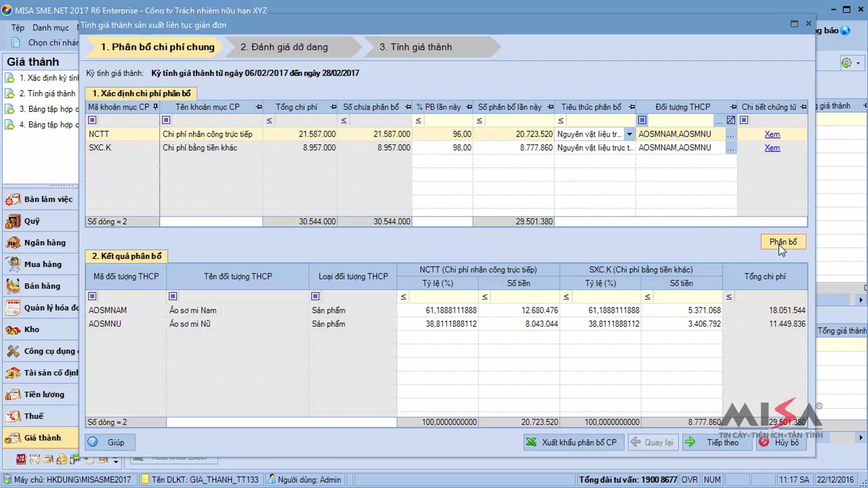Viewport: 868px width, 488px height.
Task: Open the Quản lý hóa đơn module
Action: point(41,308)
